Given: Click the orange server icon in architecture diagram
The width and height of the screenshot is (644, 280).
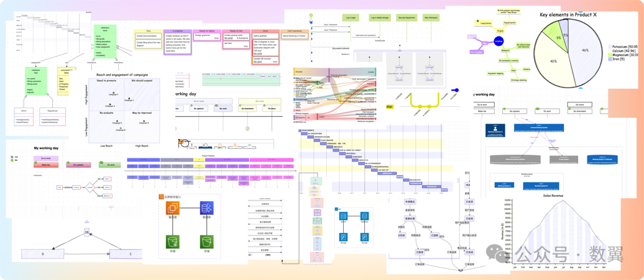Looking at the screenshot, I should click(173, 208).
